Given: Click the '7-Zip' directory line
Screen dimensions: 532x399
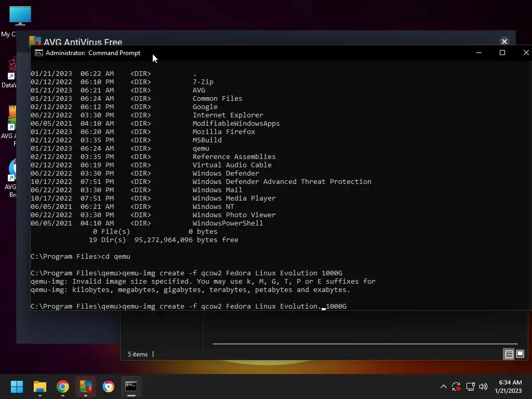Looking at the screenshot, I should 122,82.
